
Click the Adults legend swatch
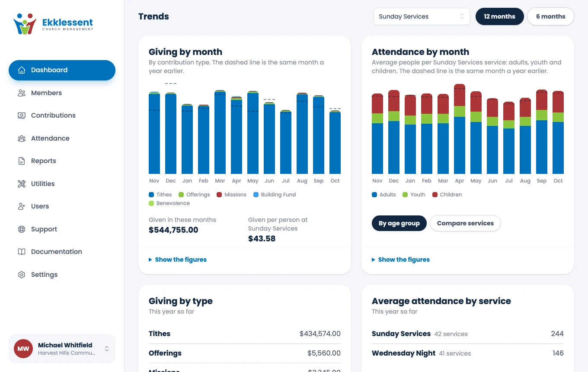click(374, 195)
